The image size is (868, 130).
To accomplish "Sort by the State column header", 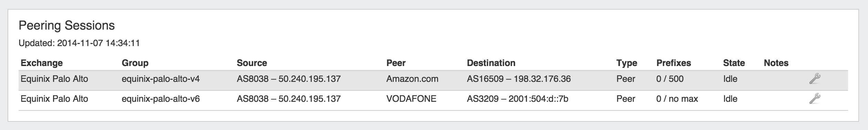I will (x=734, y=63).
